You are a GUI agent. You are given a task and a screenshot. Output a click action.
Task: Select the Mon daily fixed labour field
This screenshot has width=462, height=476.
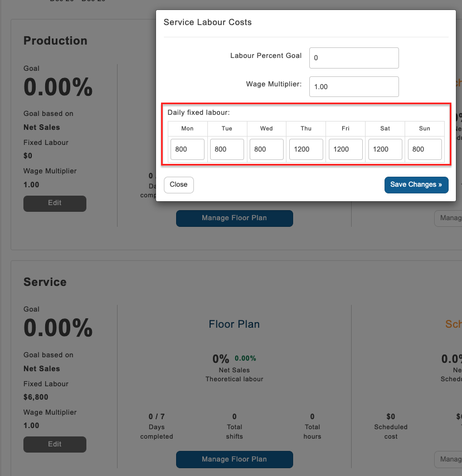(187, 149)
